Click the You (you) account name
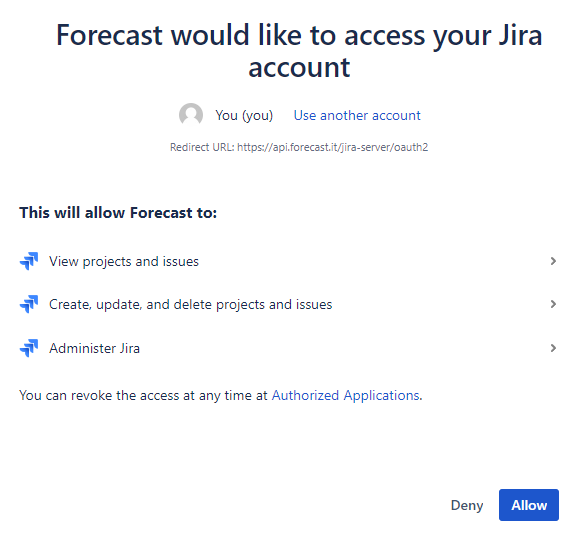584x549 pixels. point(244,115)
